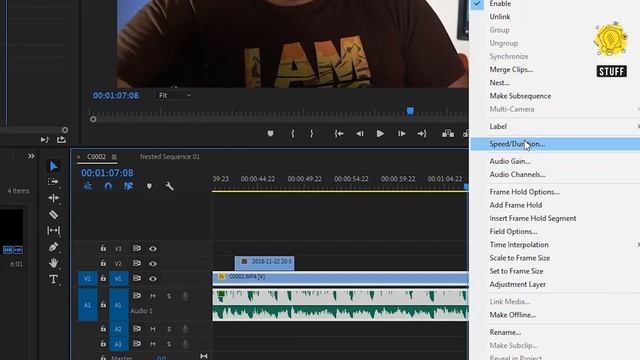Click Program monitor playhead marker
This screenshot has height=360, width=640.
coord(410,111)
